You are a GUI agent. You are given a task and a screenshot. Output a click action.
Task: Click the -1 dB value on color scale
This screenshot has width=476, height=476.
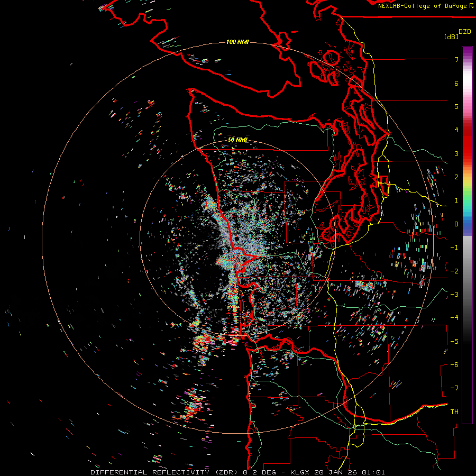coord(454,248)
